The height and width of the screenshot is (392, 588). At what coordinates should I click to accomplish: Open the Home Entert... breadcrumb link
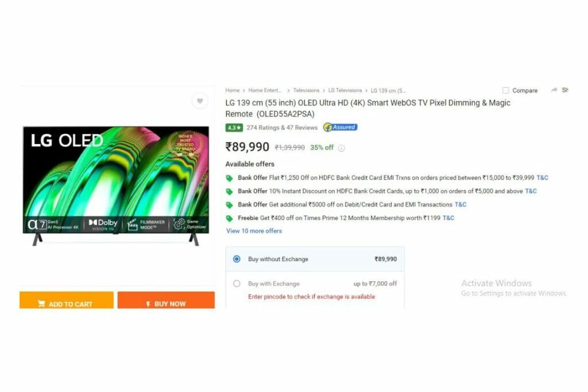[265, 90]
